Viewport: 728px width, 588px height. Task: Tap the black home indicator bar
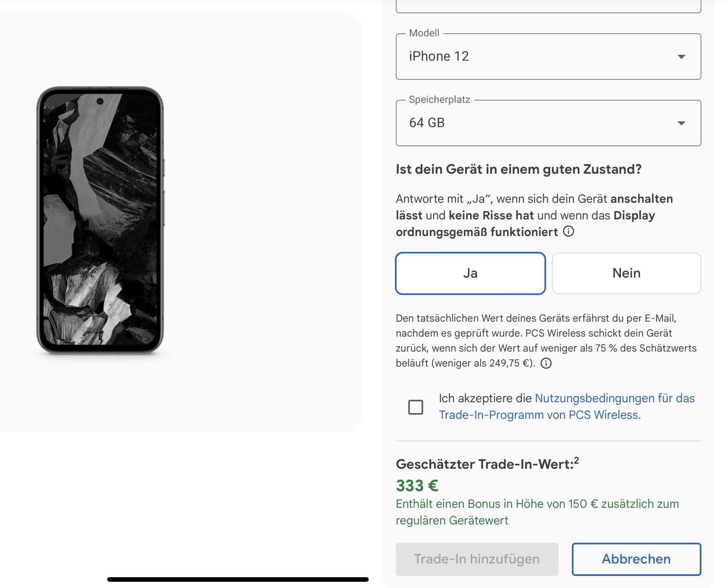tap(238, 579)
